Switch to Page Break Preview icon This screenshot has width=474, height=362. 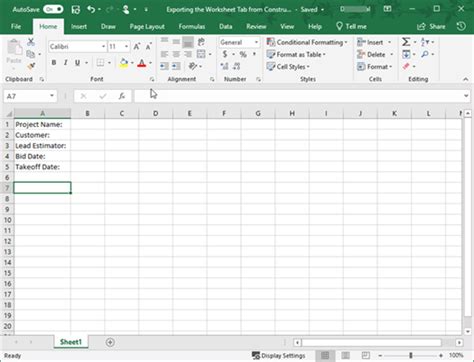tap(366, 356)
